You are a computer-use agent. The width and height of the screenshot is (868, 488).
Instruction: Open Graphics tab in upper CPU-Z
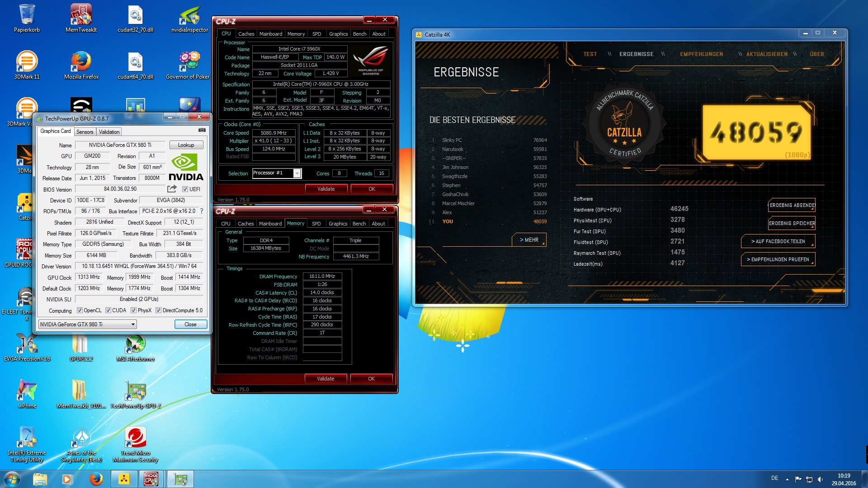click(x=338, y=34)
